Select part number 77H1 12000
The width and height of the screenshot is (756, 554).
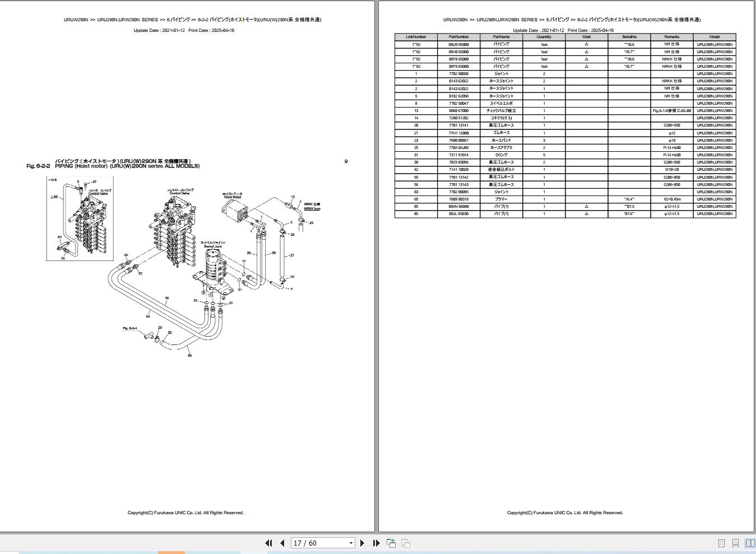click(x=458, y=133)
